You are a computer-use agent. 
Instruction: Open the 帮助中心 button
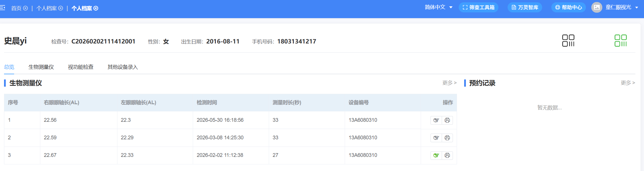569,7
